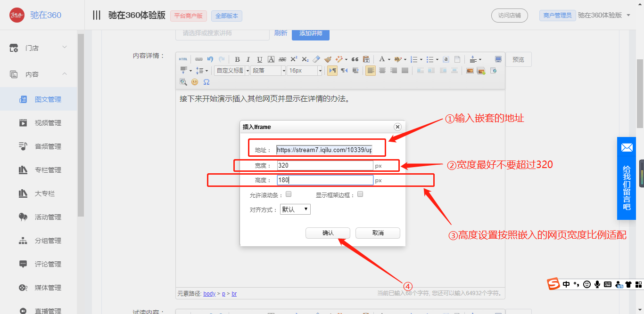Click the insert Iframe toolbar icon

tap(494, 71)
